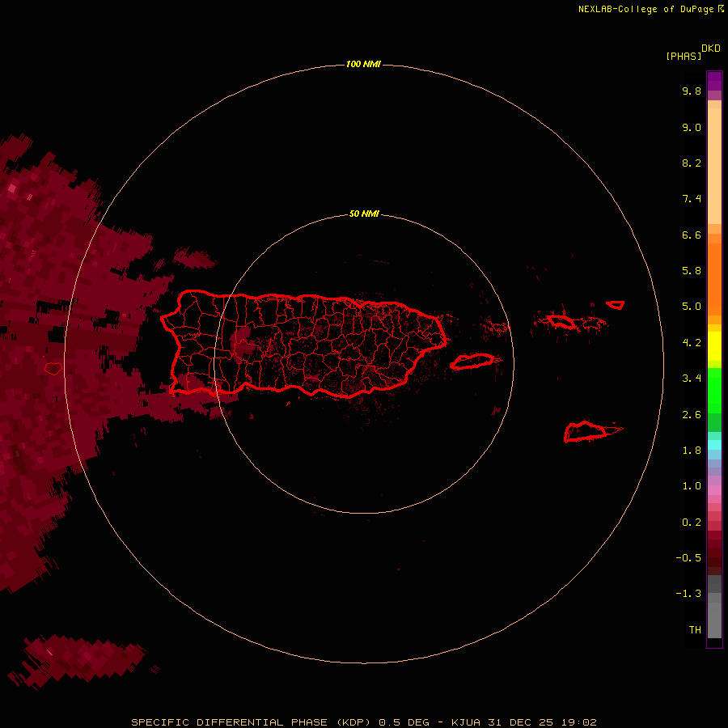Click the small Mona Island outline in the west
Screen dimensions: 728x728
(53, 369)
